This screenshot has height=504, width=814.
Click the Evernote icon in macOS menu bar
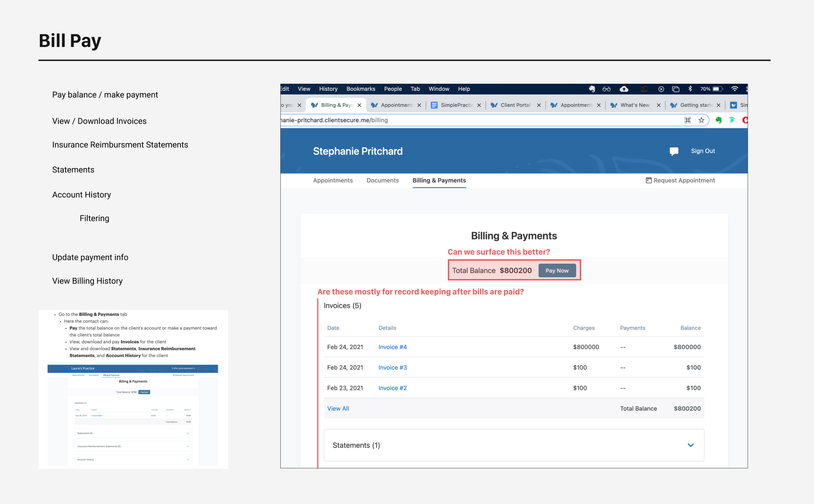click(x=592, y=89)
